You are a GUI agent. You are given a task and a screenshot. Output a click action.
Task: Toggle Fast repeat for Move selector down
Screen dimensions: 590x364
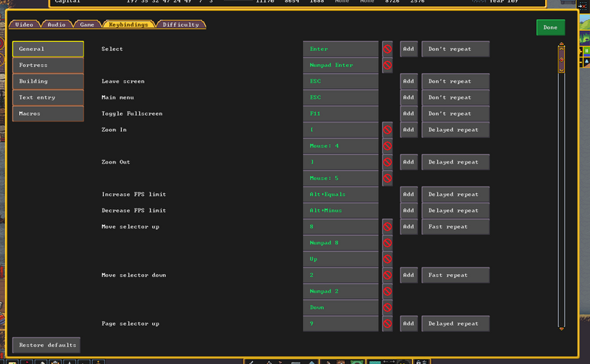pos(455,276)
